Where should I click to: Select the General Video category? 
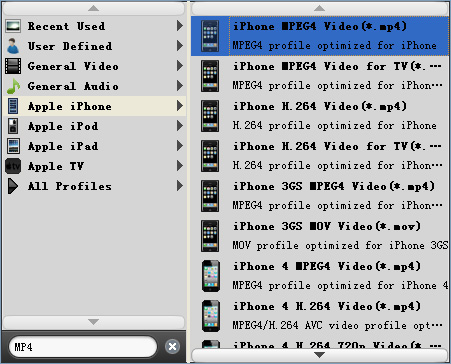tap(94, 66)
